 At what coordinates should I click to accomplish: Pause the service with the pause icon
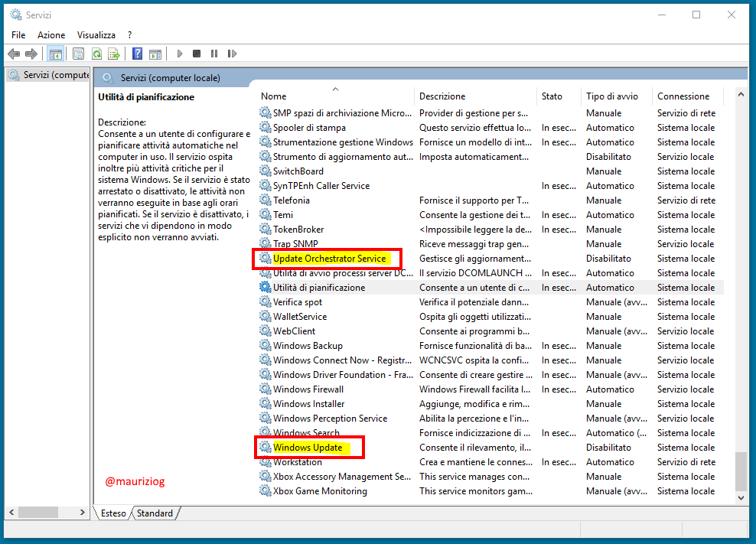click(x=214, y=54)
